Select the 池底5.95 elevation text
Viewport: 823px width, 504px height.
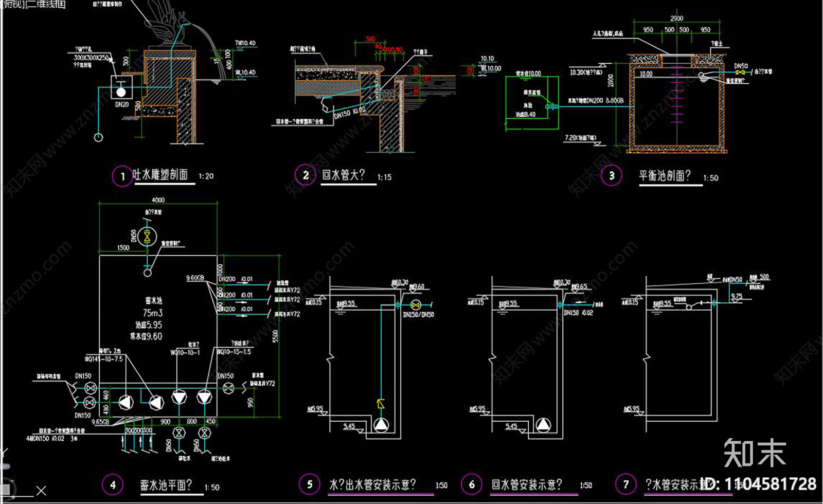(149, 325)
